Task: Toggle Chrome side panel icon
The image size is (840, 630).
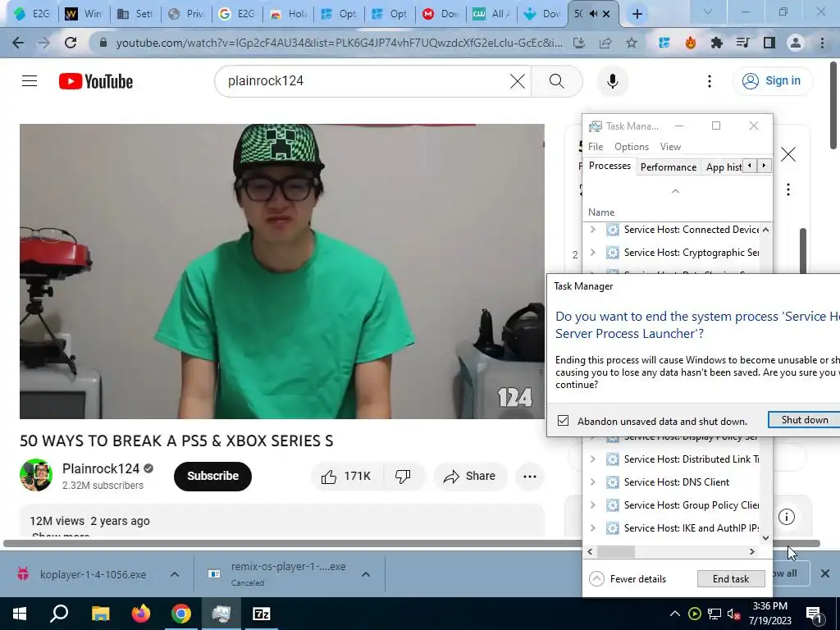Action: coord(769,43)
